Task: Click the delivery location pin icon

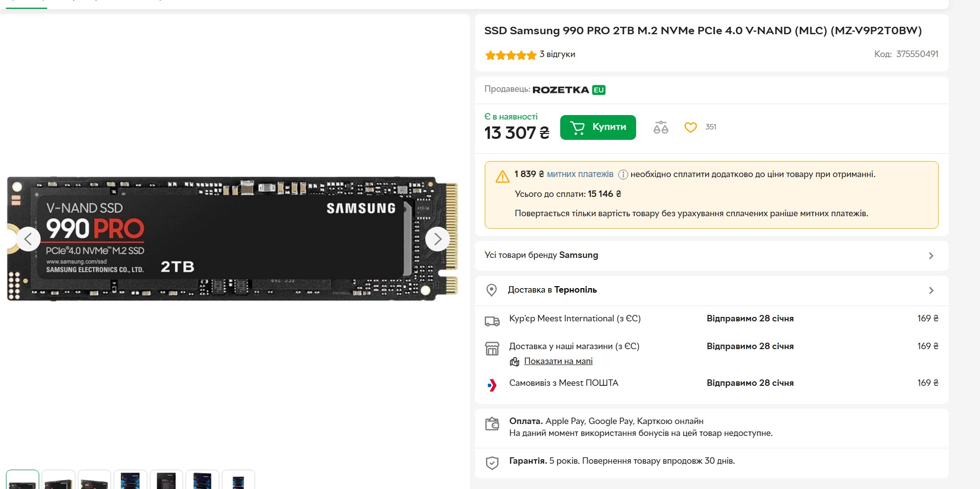Action: click(492, 290)
